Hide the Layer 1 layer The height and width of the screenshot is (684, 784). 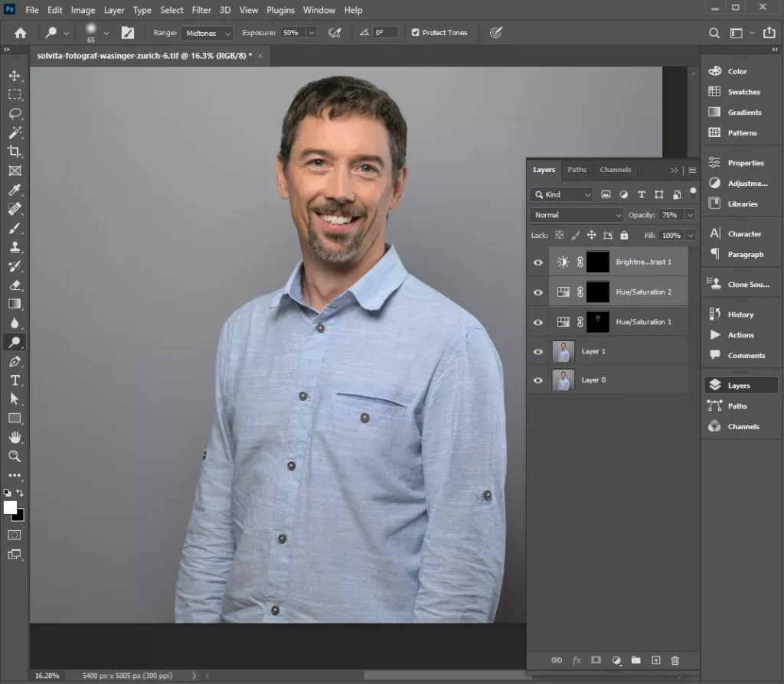(538, 352)
